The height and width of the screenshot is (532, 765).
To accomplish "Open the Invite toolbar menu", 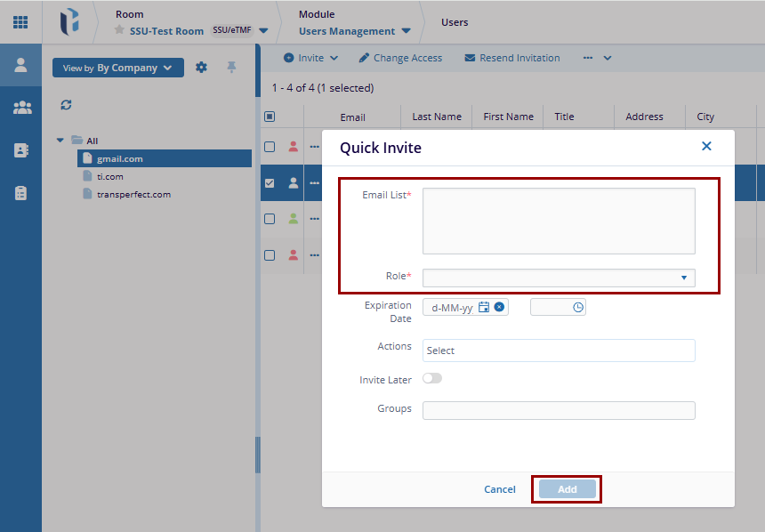I will [x=310, y=58].
